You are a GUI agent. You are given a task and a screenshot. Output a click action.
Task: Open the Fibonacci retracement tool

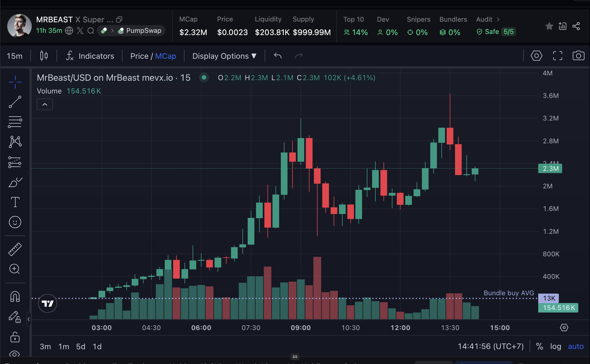click(15, 122)
